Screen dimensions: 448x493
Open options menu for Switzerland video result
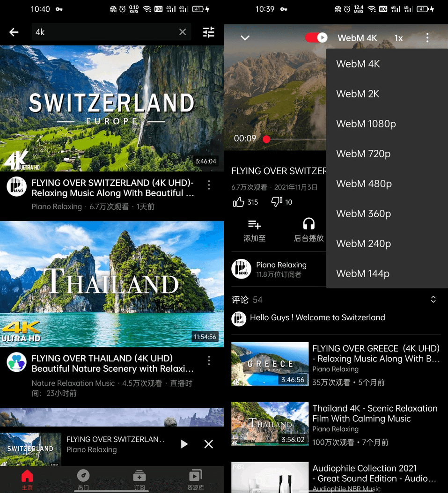(x=209, y=185)
